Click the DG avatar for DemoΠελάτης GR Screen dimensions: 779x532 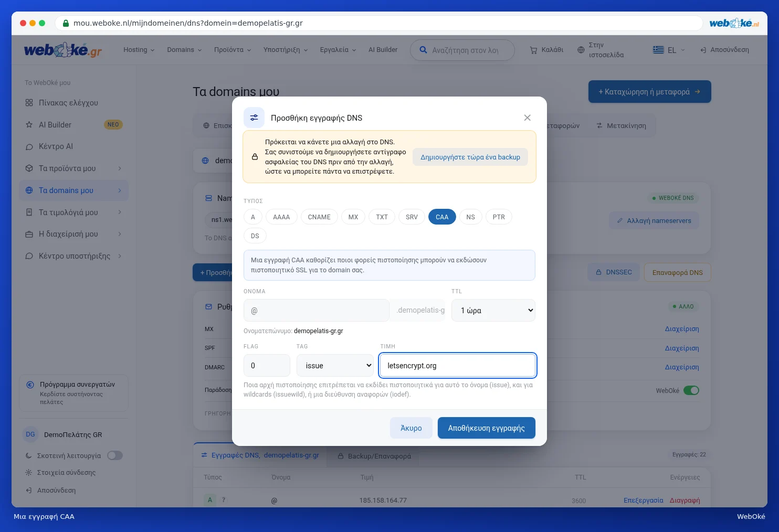[30, 434]
